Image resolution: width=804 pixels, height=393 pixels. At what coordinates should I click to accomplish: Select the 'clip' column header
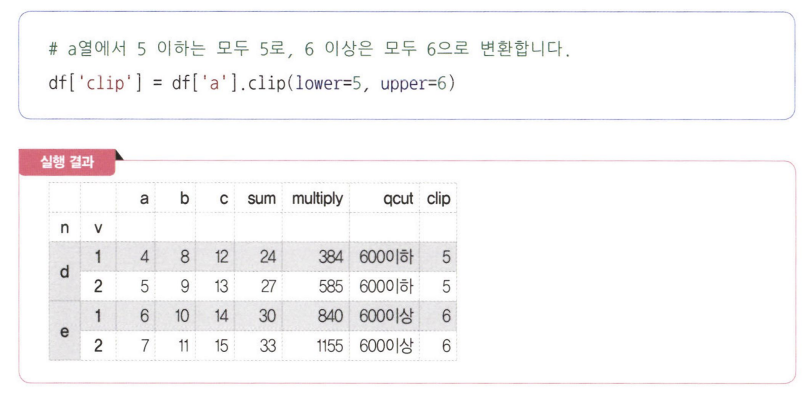(x=438, y=198)
